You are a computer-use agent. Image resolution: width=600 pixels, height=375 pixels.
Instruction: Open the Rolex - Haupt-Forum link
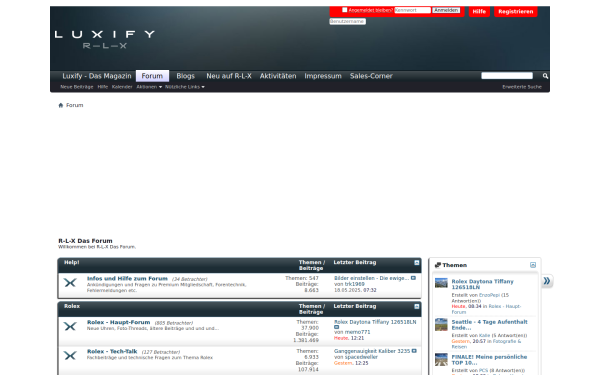[x=119, y=322]
